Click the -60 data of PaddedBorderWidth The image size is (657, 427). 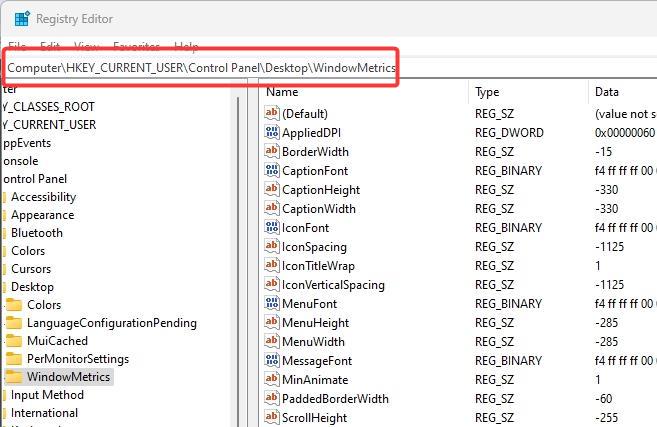(x=603, y=399)
